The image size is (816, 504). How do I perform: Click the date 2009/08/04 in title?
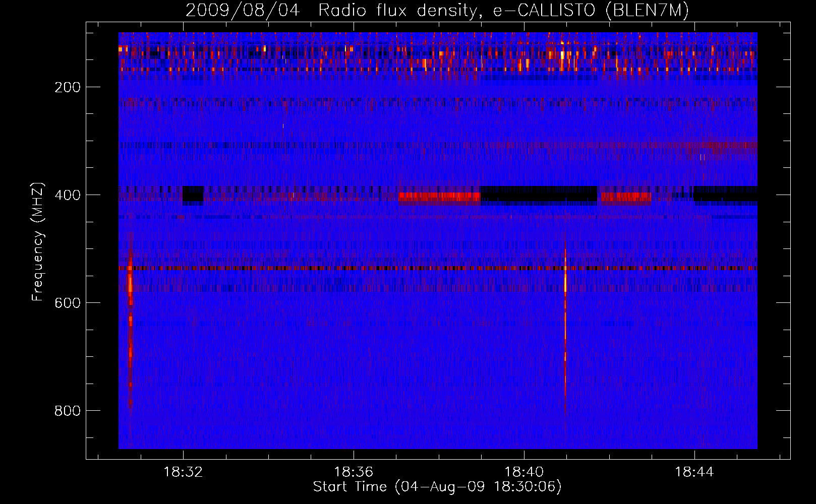(x=243, y=10)
